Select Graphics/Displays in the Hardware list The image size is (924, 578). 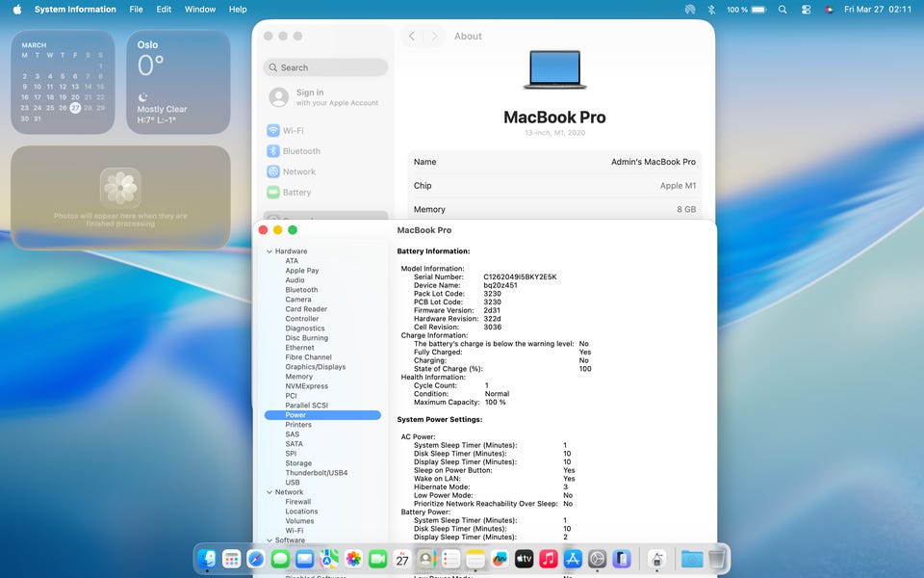tap(316, 367)
